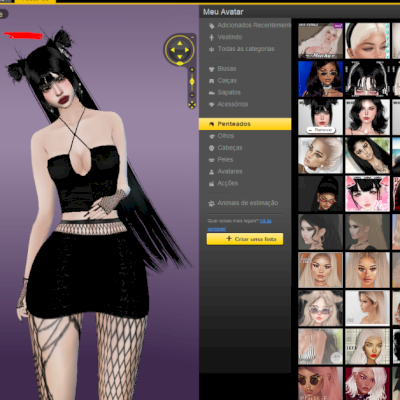Select long blonde hair on orange background thumbnail
This screenshot has width=400, height=400.
tap(320, 270)
